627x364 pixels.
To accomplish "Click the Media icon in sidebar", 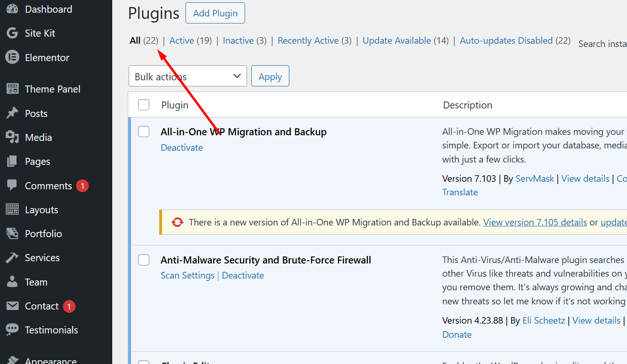I will pyautogui.click(x=12, y=137).
